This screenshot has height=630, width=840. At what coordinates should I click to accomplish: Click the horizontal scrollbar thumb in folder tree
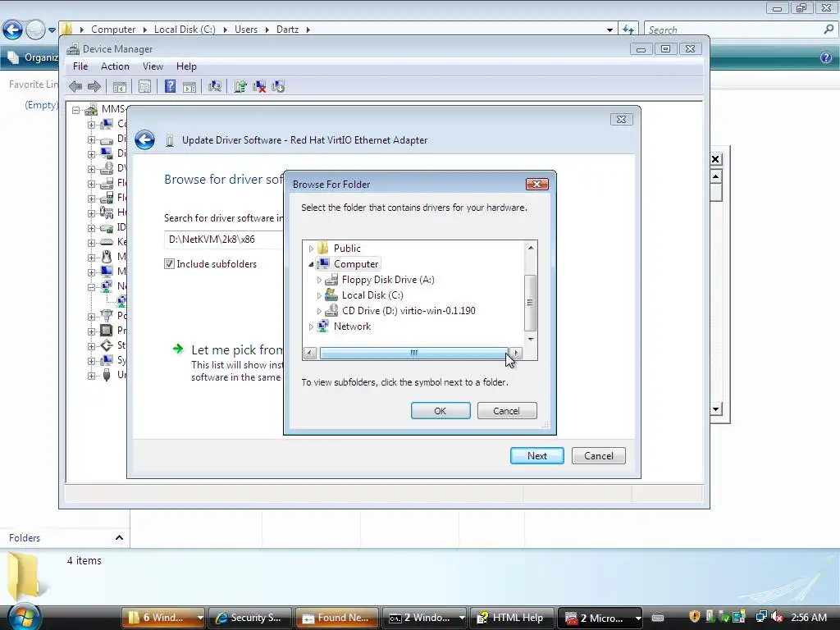point(413,353)
